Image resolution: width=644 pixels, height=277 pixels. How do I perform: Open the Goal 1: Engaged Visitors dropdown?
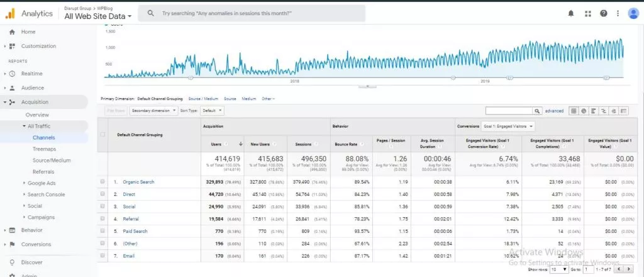click(508, 126)
